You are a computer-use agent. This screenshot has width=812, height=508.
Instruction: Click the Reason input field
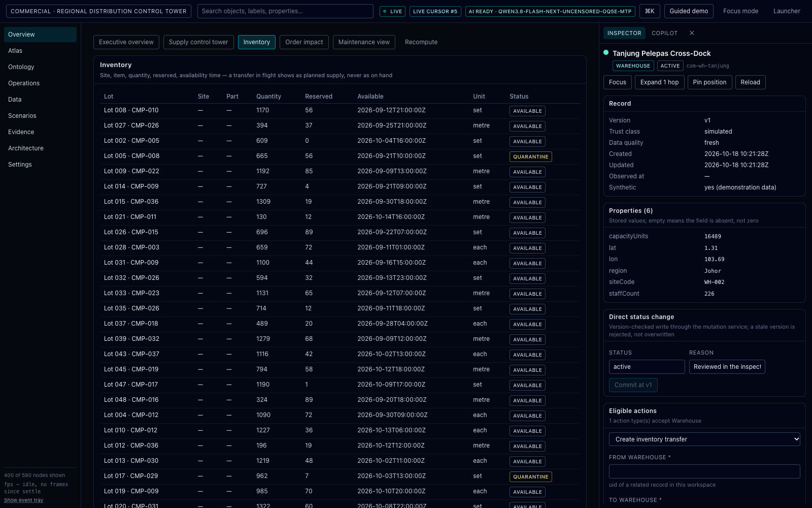(727, 367)
